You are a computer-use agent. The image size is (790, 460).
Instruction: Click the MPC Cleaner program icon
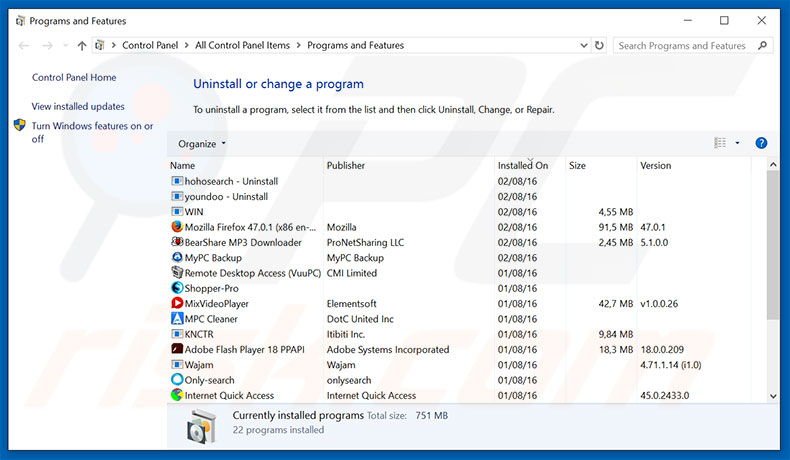pyautogui.click(x=177, y=318)
